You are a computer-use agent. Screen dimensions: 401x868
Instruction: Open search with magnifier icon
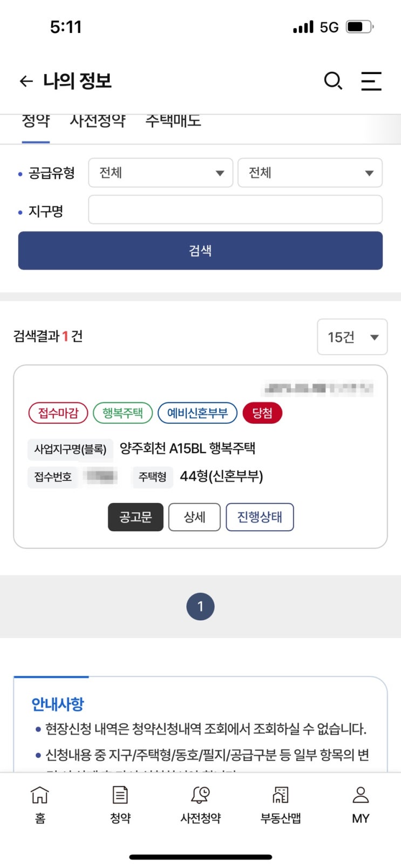pos(333,81)
